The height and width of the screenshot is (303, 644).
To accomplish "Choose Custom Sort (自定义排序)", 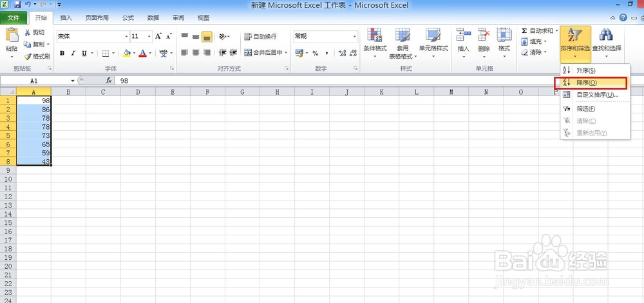I will [x=595, y=95].
